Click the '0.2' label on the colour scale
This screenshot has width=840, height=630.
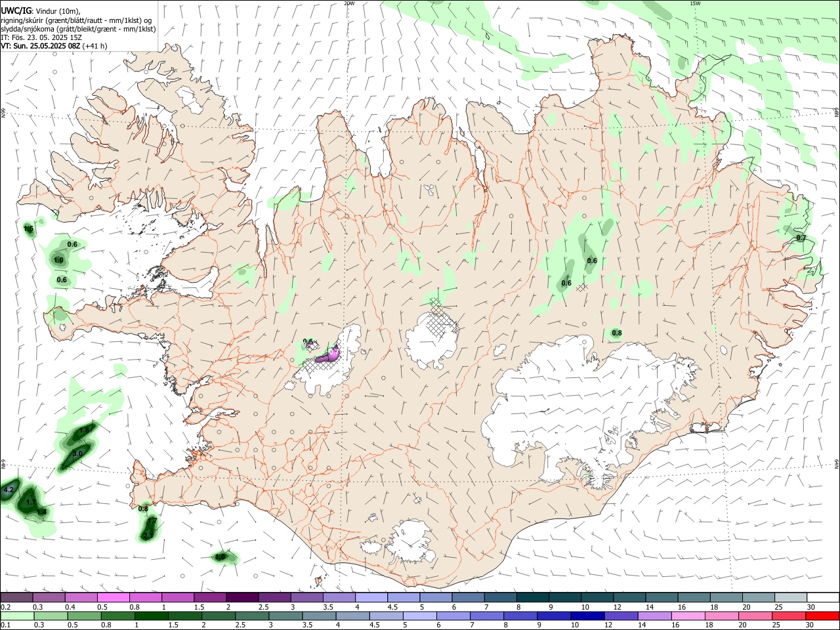point(5,607)
